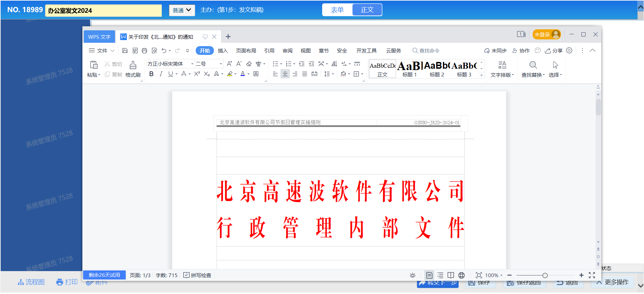
Task: Click the decrease font size icon
Action: pos(239,64)
